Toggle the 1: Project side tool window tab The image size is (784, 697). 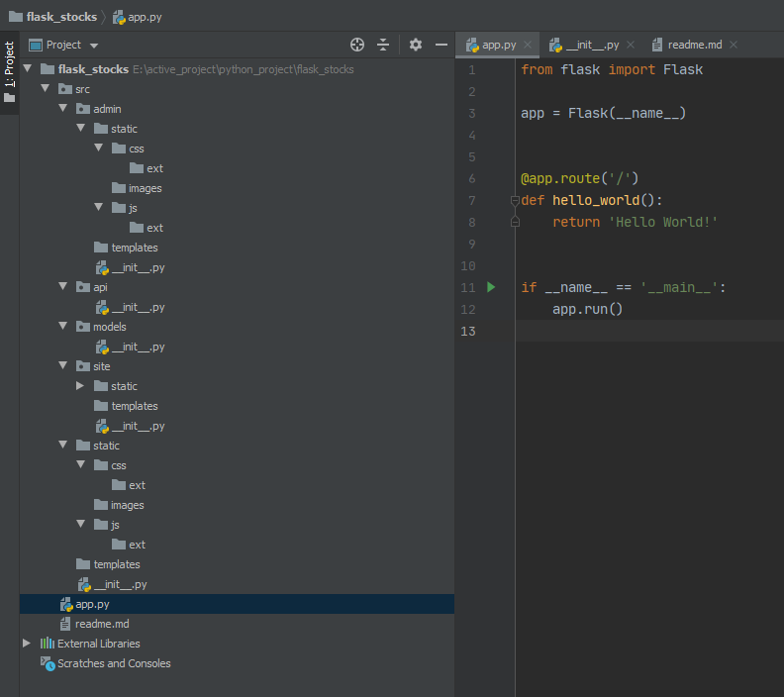pos(9,71)
